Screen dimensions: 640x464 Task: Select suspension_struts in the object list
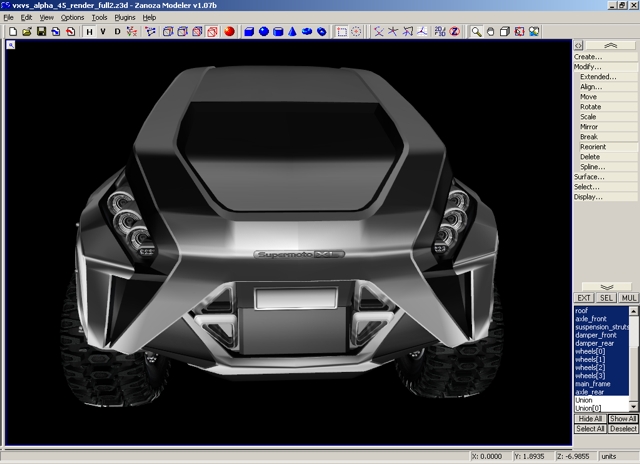[603, 327]
